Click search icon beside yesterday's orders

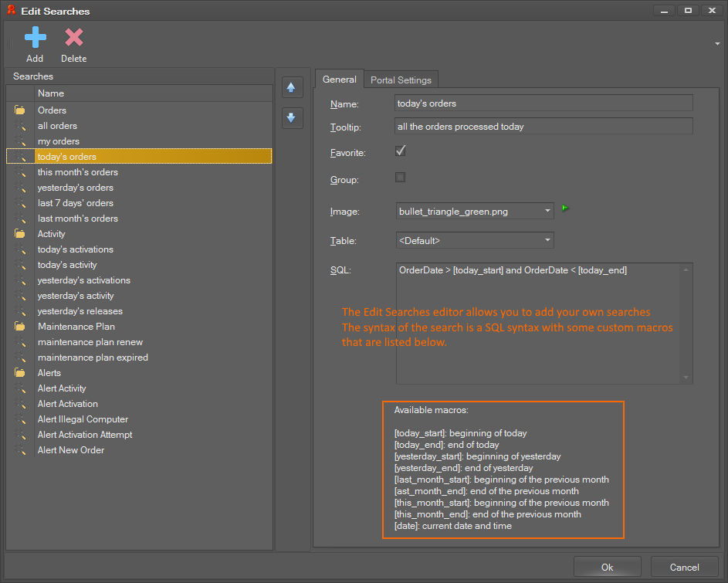20,187
